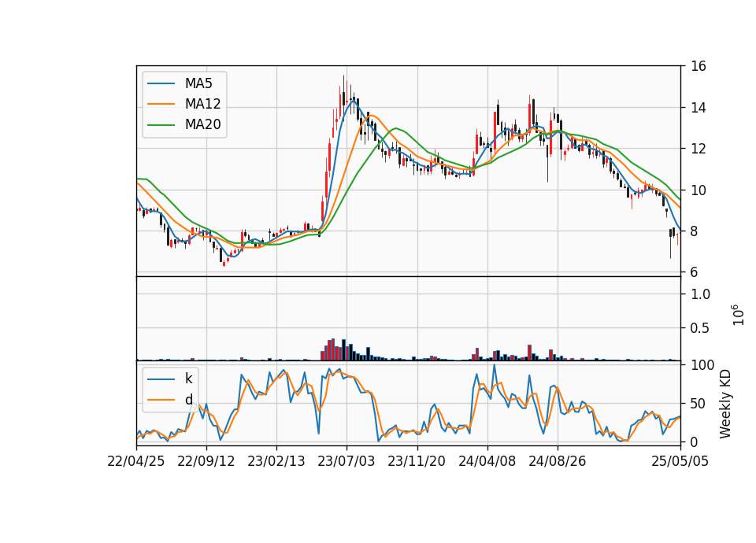
Task: Click the MA12 legend label
Action: (x=202, y=104)
